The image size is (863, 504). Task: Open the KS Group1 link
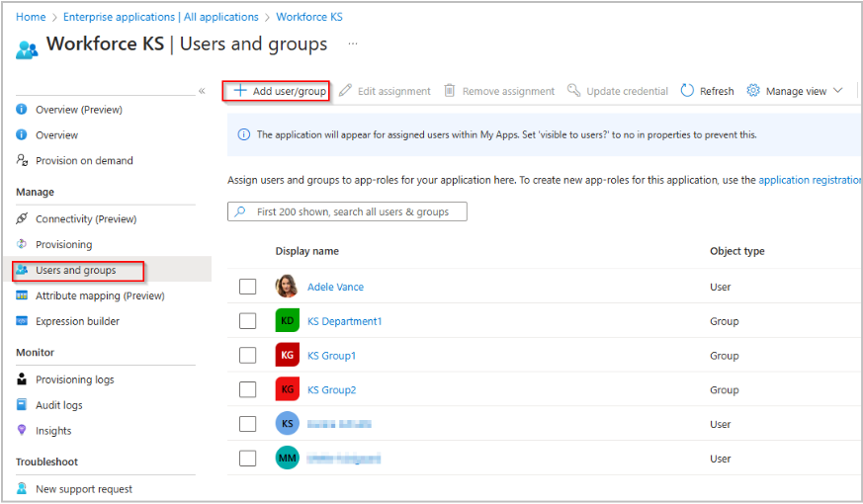(331, 356)
